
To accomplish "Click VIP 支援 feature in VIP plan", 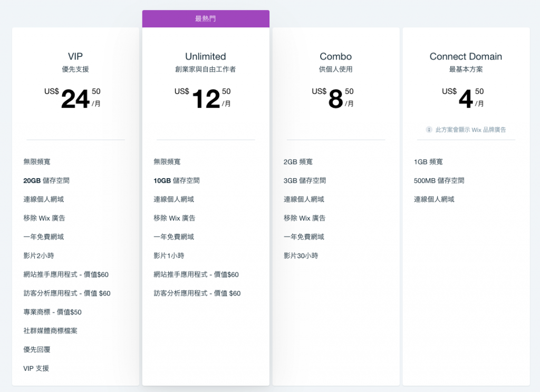I will (x=36, y=368).
